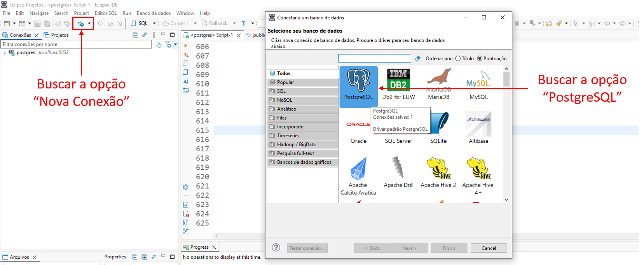This screenshot has height=265, width=644.
Task: Click the Open folder icon in right toolbar
Action: [x=548, y=24]
